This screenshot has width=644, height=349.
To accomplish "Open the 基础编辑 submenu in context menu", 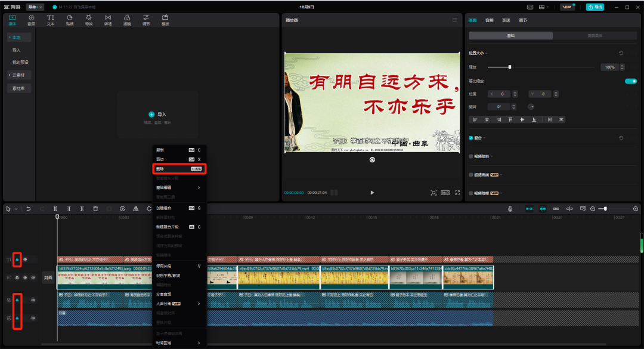I will (179, 187).
